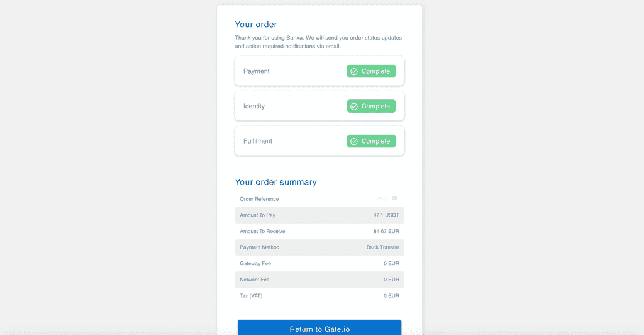Click the checkmark icon in the Fulfilment status badge

(354, 142)
